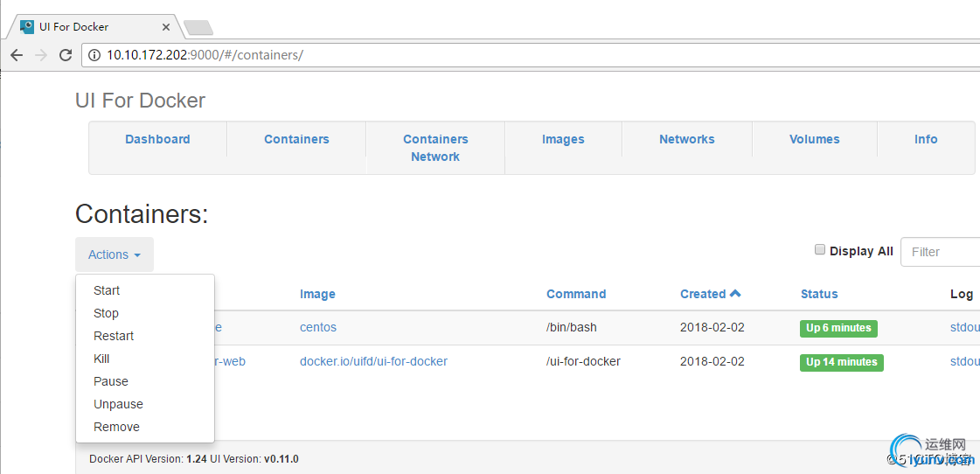
Task: View the site info icon in the address bar
Action: [94, 55]
